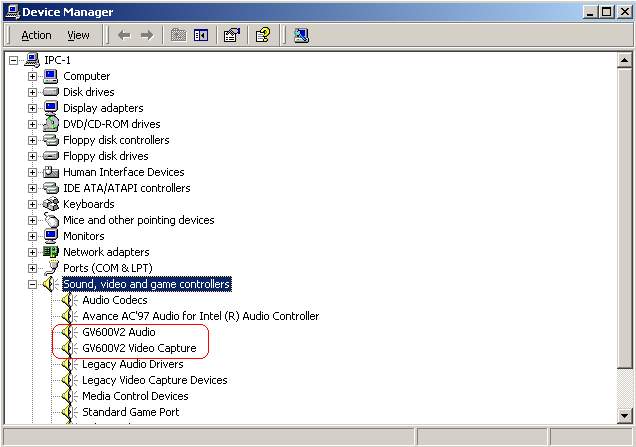The image size is (636, 447).
Task: Click the scrollbar down arrow
Action: coord(624,415)
